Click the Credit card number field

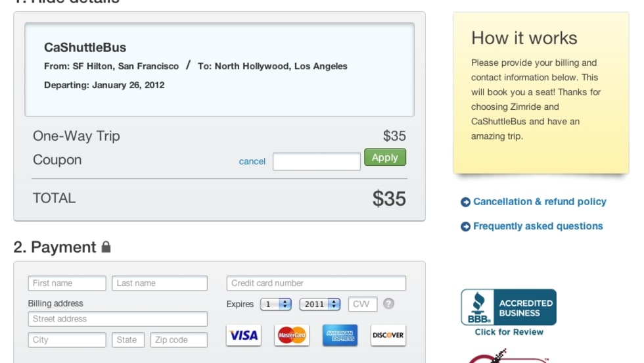(x=316, y=283)
